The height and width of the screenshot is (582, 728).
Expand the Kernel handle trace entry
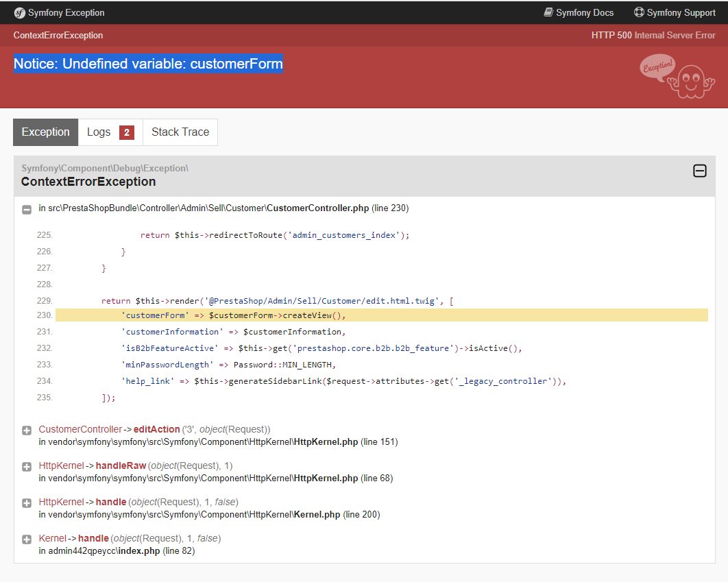click(x=27, y=539)
